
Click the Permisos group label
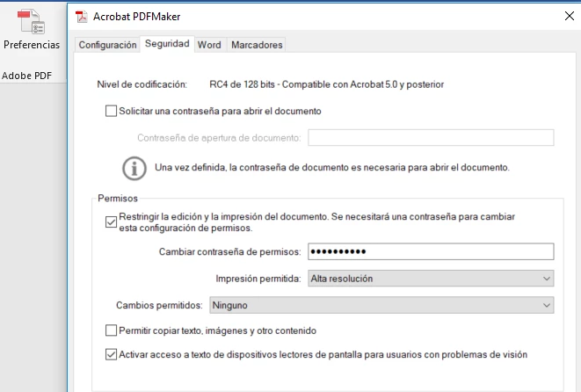click(x=118, y=199)
